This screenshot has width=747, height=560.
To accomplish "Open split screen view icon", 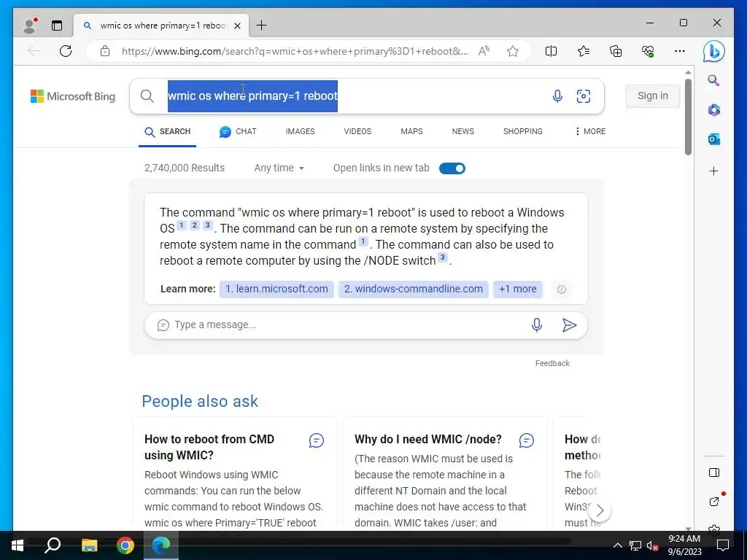I will [x=551, y=51].
